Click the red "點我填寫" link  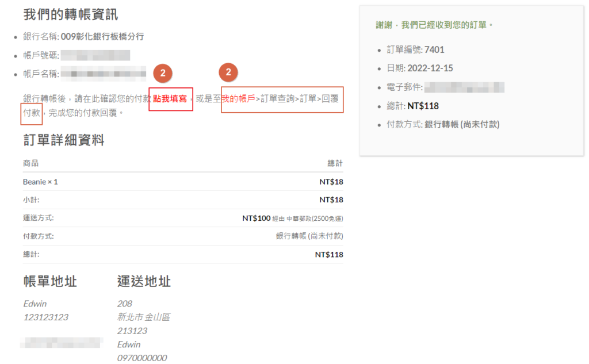click(x=170, y=99)
